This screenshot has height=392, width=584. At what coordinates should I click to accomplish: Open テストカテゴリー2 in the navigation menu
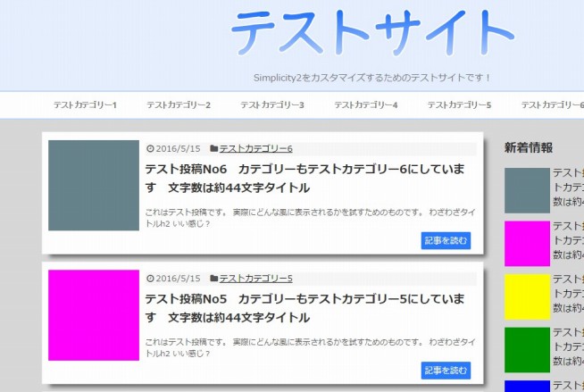point(179,105)
